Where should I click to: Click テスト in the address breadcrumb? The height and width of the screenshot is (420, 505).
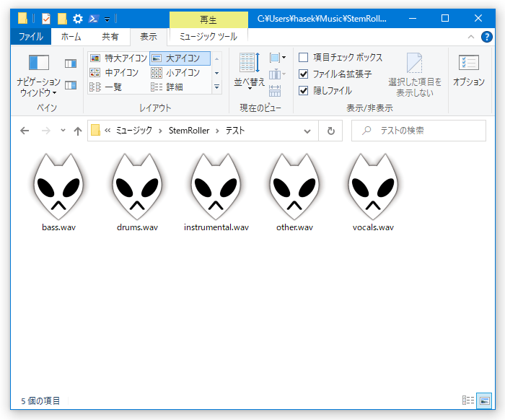[x=235, y=131]
